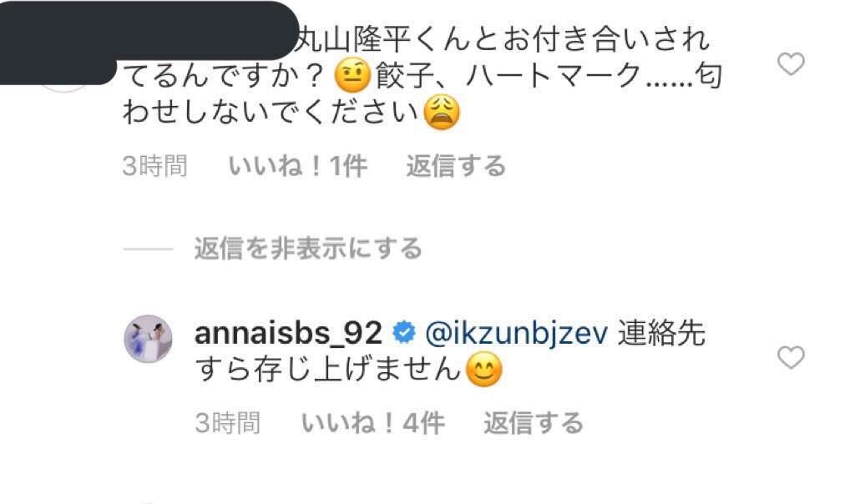855x504 pixels.
Task: Reply to annaisbs_92 using 返信する
Action: (x=534, y=423)
